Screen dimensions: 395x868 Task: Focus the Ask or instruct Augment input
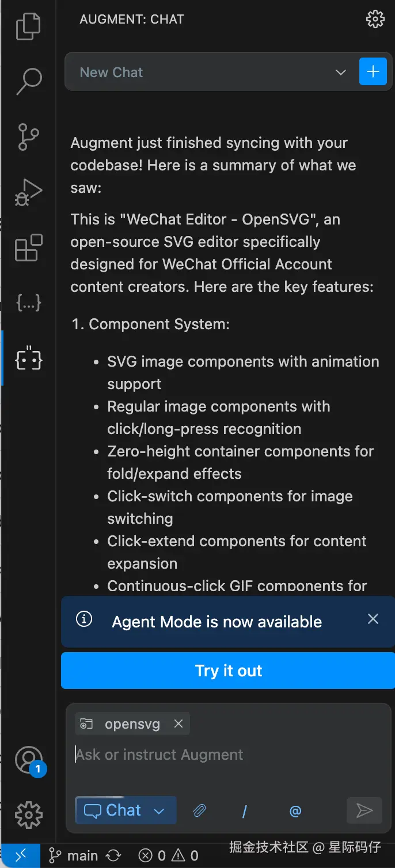tap(225, 755)
